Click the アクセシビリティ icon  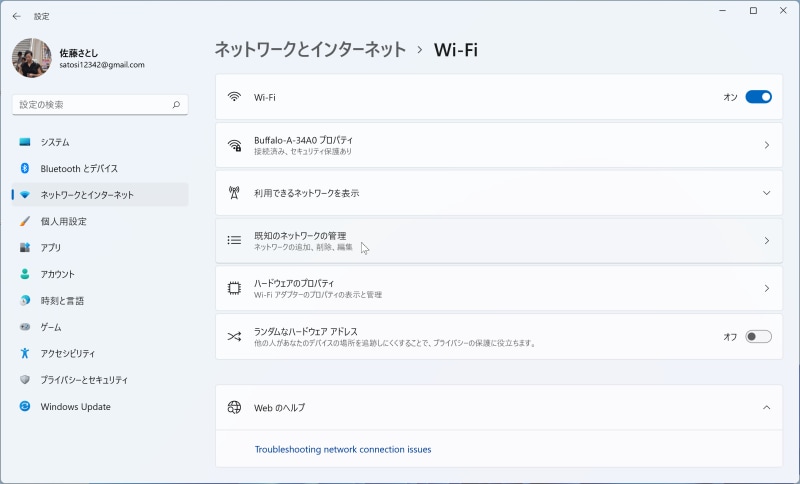25,353
